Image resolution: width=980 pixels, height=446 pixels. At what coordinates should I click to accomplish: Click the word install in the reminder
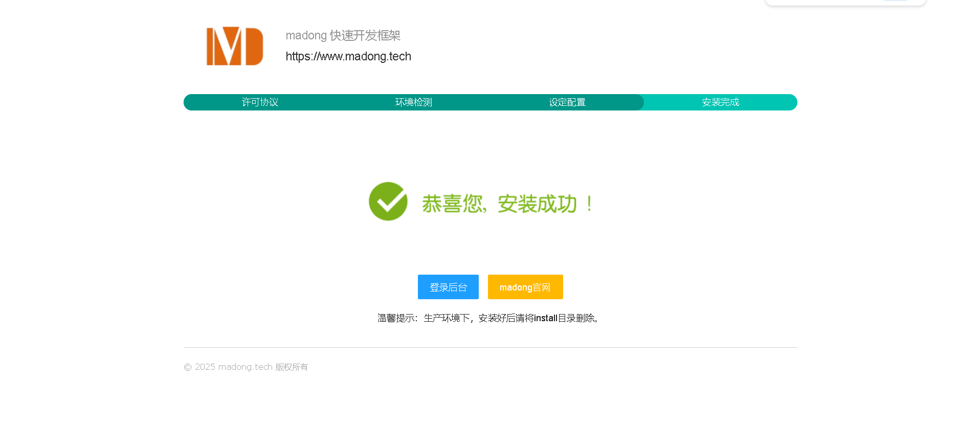click(x=545, y=318)
